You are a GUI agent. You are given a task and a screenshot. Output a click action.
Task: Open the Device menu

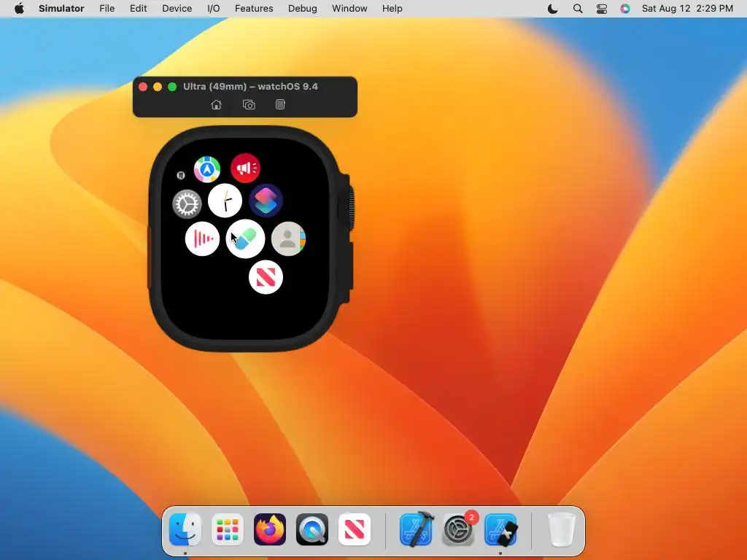tap(177, 9)
